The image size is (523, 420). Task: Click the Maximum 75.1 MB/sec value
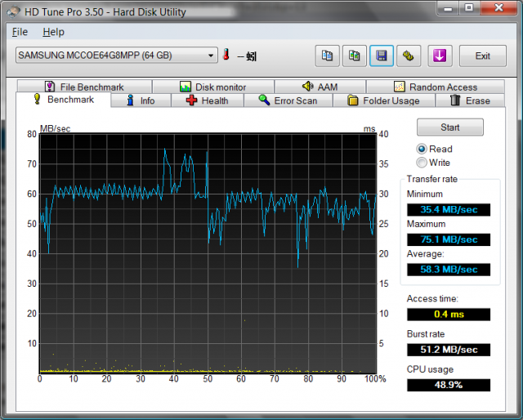click(449, 239)
